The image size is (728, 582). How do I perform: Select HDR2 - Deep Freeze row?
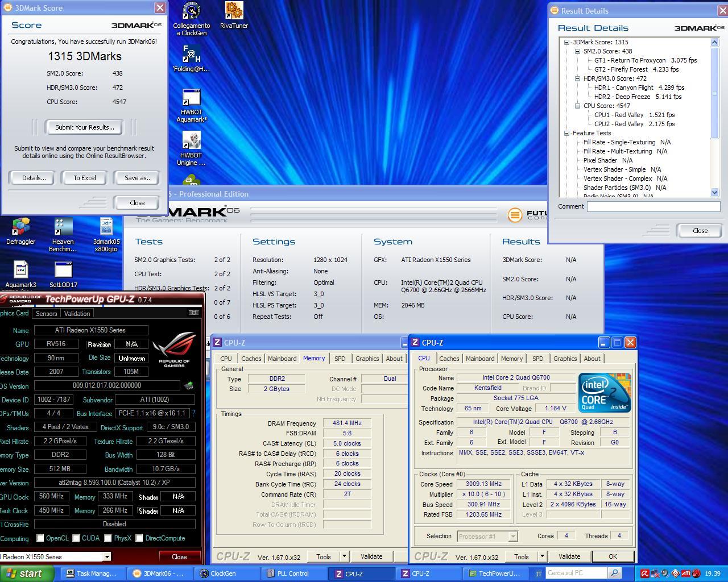638,97
